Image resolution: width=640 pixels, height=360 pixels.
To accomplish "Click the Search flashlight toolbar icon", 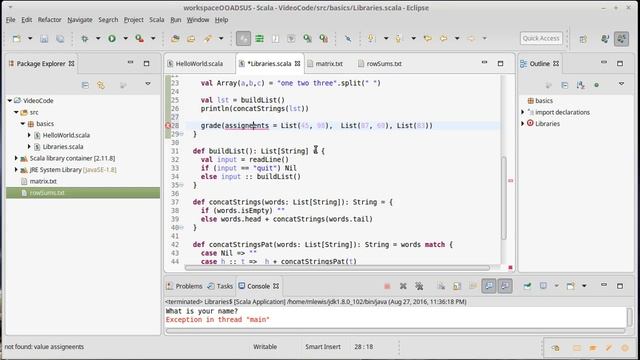I will [x=208, y=39].
